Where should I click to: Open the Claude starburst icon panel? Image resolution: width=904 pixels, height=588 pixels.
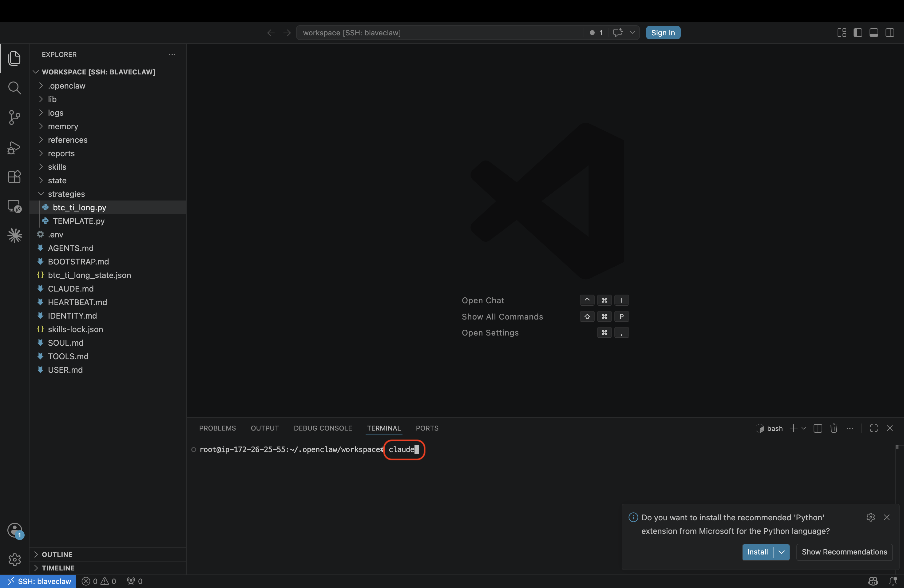click(14, 236)
